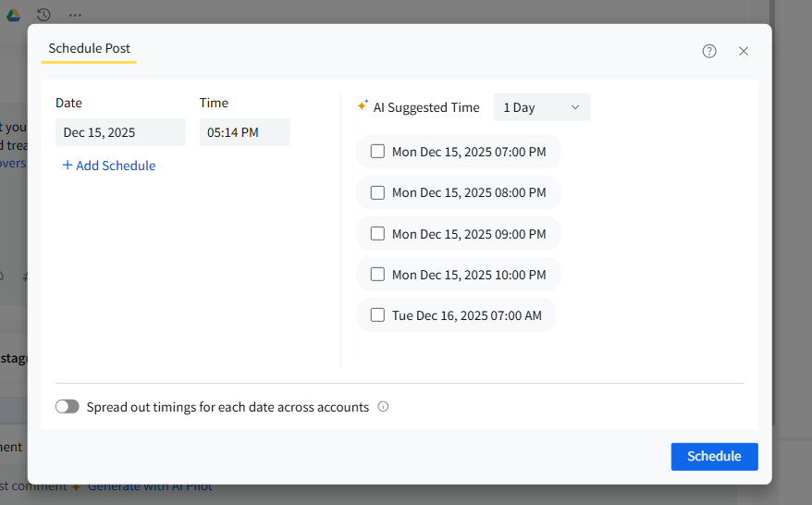Open the history clock icon behind the dialog
This screenshot has width=812, height=505.
tap(44, 15)
